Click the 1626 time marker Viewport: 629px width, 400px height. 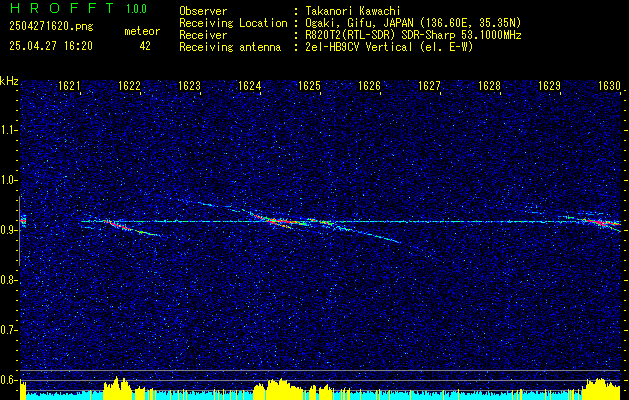[x=369, y=86]
